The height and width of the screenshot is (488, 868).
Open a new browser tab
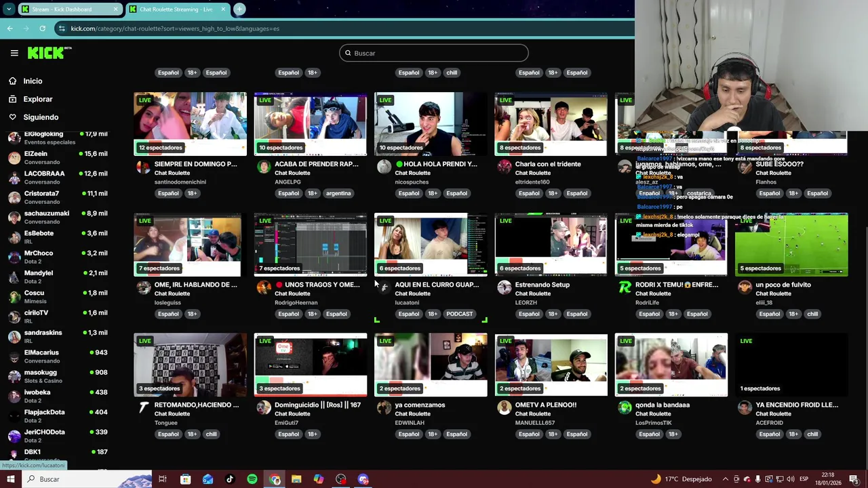tap(239, 9)
